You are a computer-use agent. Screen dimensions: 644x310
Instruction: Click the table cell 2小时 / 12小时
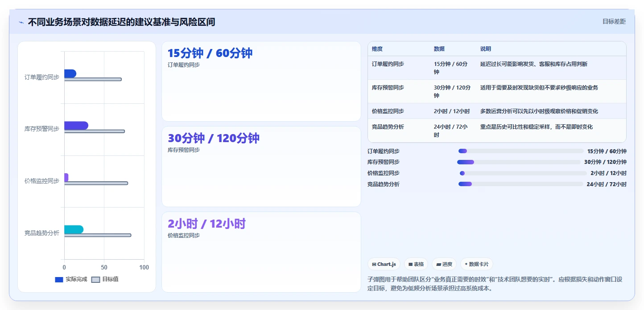tap(452, 111)
